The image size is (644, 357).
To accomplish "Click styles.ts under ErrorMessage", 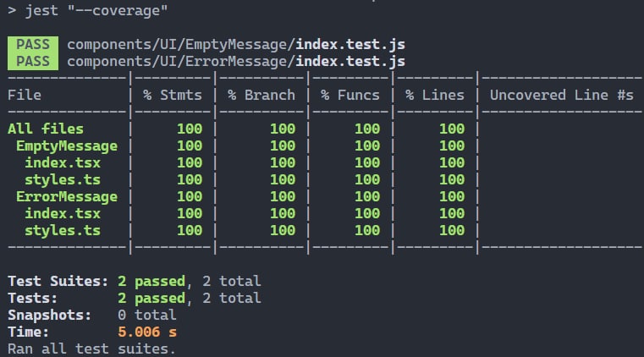I will (x=63, y=230).
